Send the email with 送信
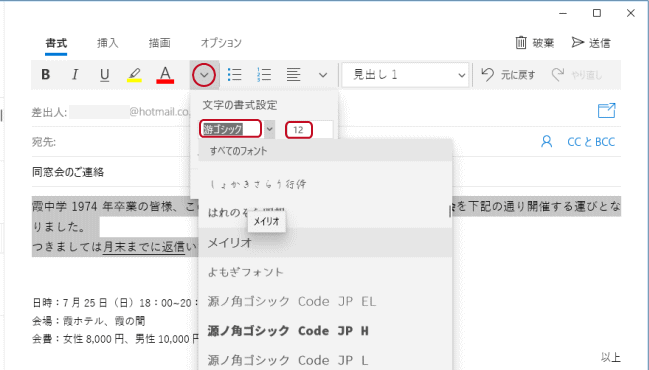This screenshot has height=370, width=649. pyautogui.click(x=591, y=43)
